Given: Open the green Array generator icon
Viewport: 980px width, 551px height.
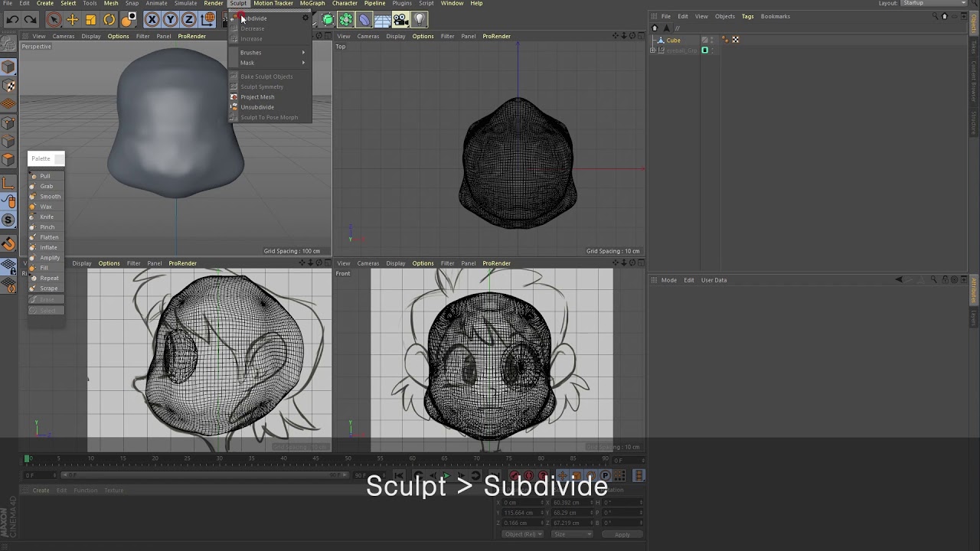Looking at the screenshot, I should coord(345,19).
